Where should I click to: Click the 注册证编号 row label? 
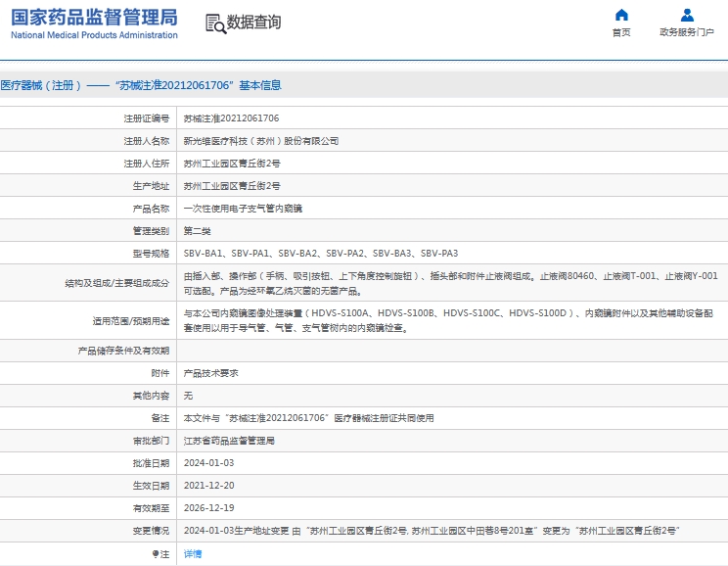pos(147,118)
